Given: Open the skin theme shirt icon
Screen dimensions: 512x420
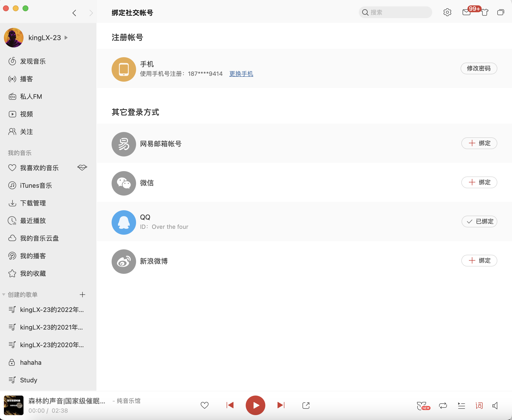Looking at the screenshot, I should (485, 12).
